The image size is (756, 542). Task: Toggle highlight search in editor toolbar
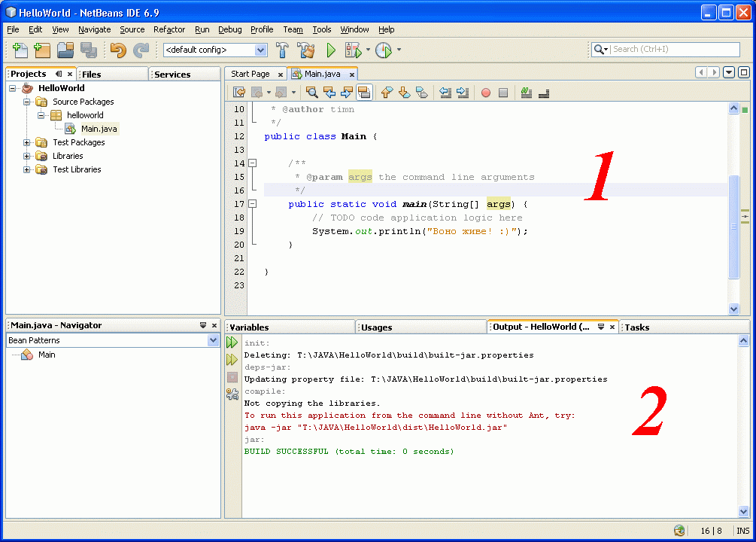(364, 93)
